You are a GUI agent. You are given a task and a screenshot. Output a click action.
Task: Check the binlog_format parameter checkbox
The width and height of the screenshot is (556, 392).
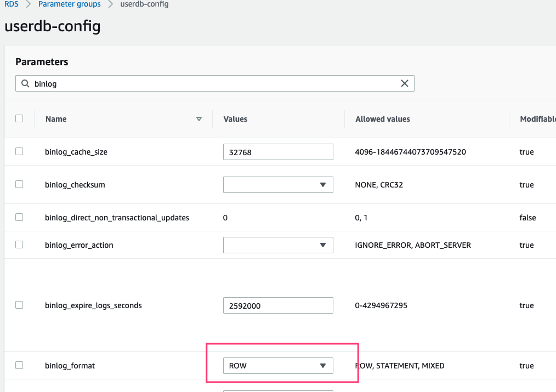(19, 365)
